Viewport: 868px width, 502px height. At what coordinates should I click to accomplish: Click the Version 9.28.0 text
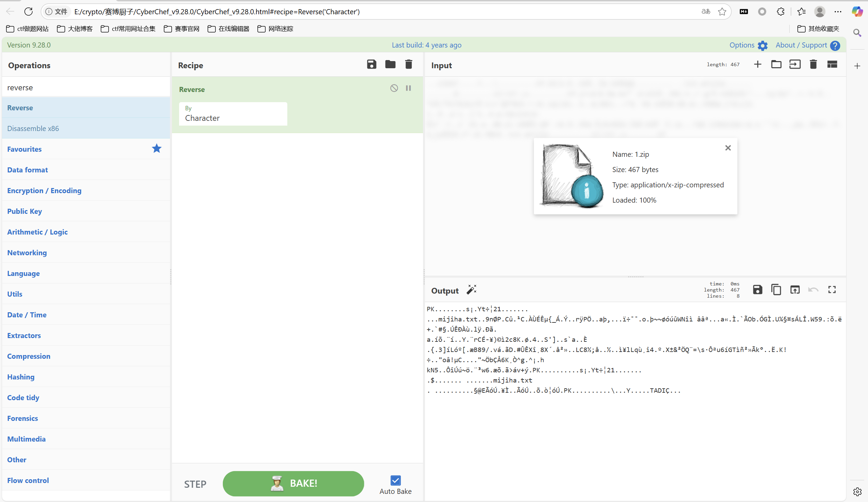[29, 45]
